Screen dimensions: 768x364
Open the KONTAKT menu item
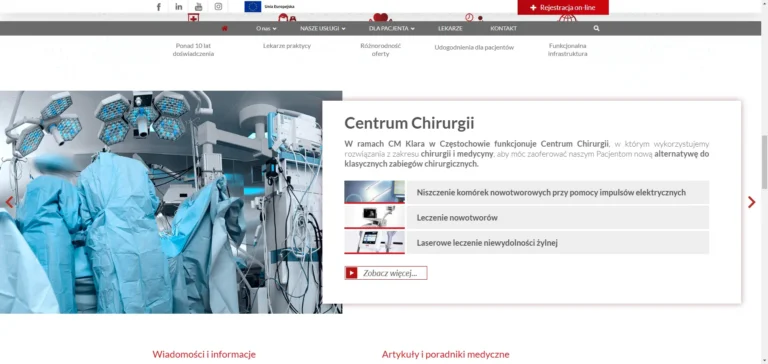pos(504,28)
